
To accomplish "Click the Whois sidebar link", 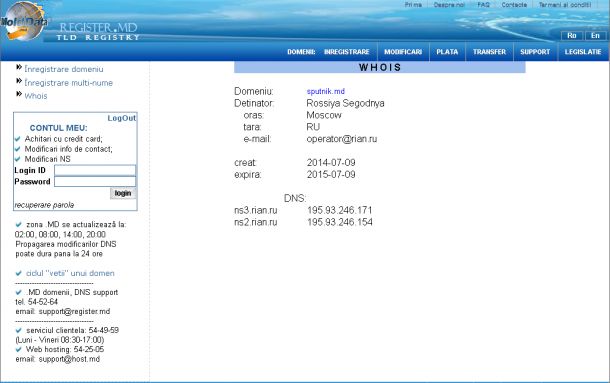I will pyautogui.click(x=36, y=96).
